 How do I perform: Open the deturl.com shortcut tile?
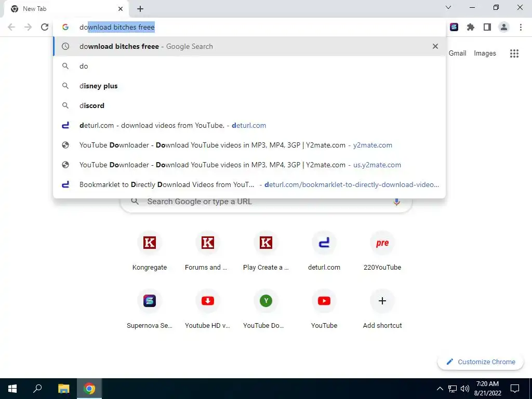pos(324,252)
